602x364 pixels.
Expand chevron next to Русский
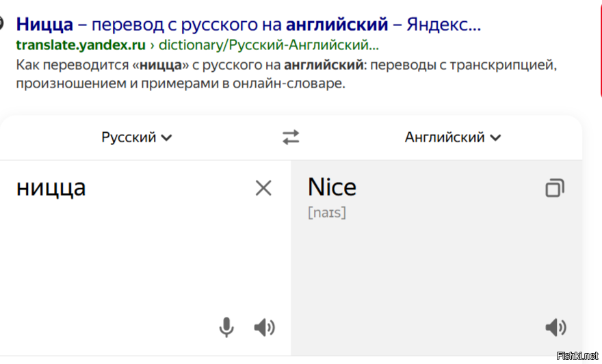click(166, 138)
